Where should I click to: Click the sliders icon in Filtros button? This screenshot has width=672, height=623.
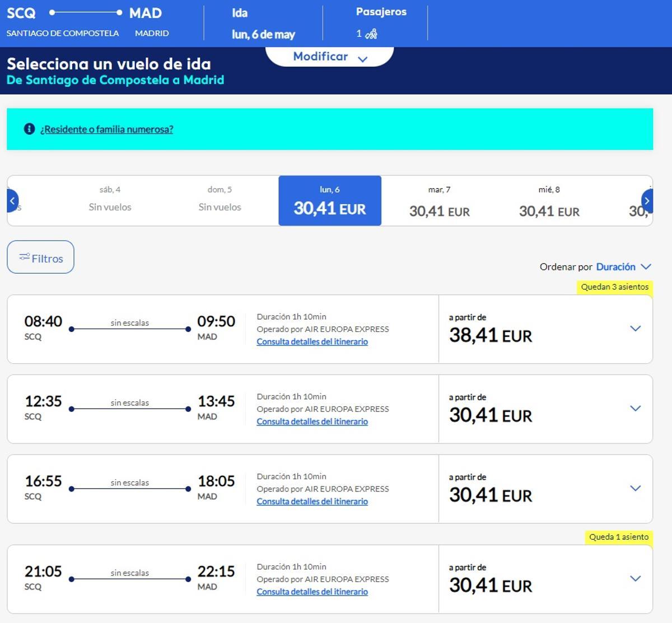24,257
